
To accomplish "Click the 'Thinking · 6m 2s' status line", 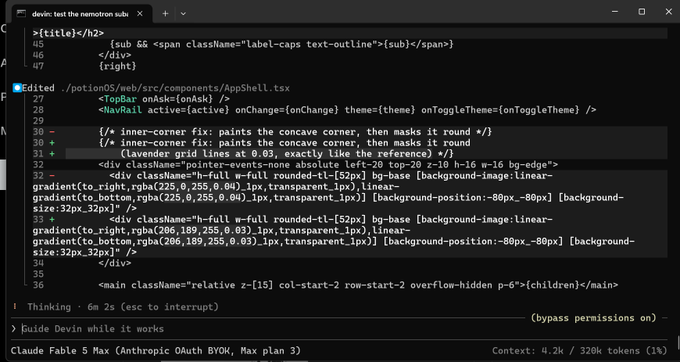I will [123, 307].
